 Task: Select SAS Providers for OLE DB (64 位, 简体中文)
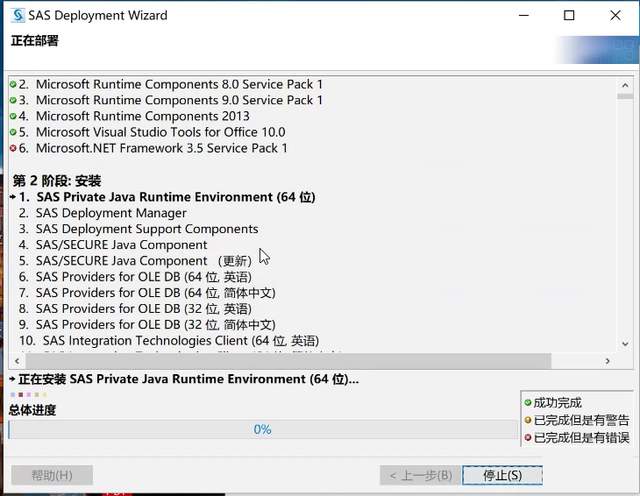pos(156,293)
